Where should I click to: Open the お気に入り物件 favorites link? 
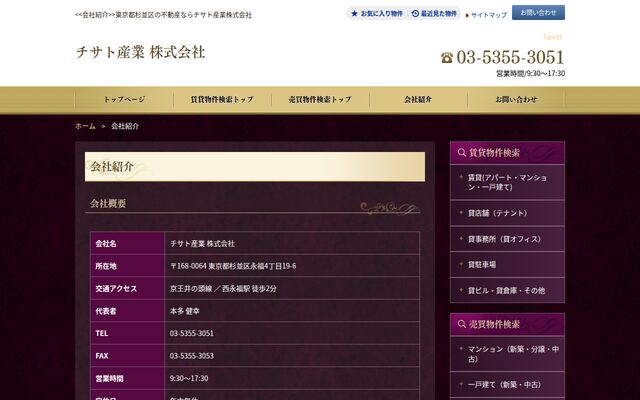point(377,13)
